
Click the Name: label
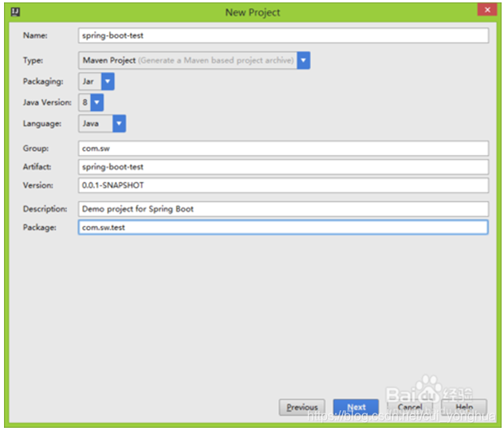[x=35, y=35]
